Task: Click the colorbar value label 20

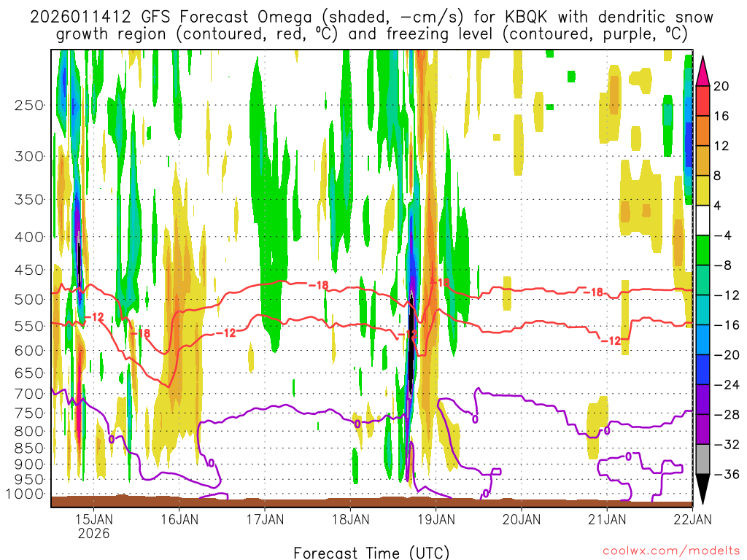Action: (721, 86)
